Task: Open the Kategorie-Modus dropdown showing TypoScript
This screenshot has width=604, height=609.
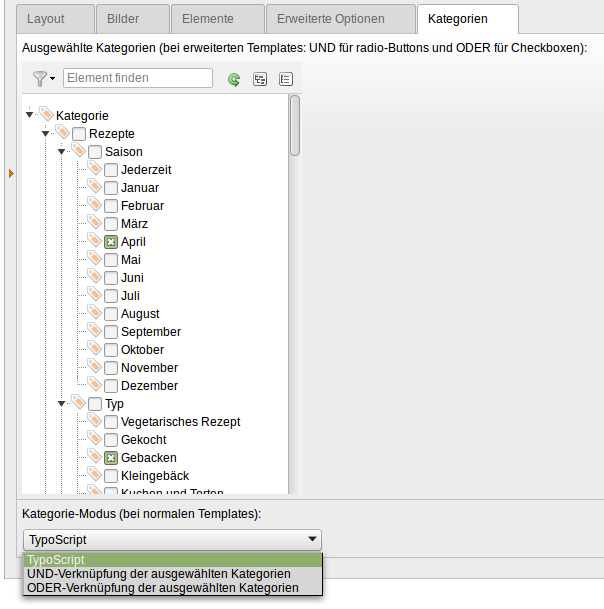Action: [x=172, y=540]
